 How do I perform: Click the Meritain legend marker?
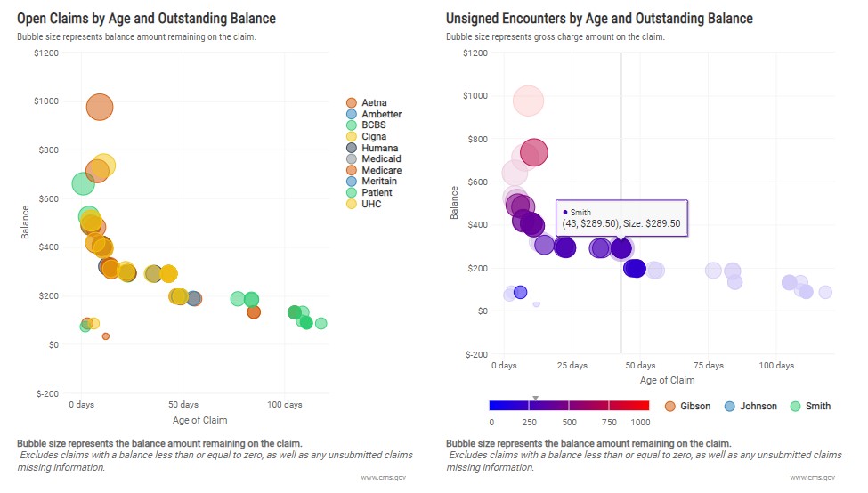351,182
